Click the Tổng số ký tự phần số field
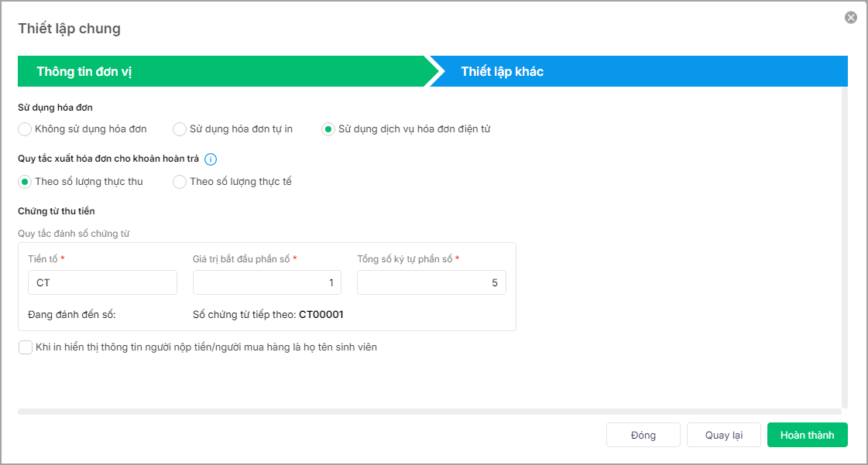 431,282
